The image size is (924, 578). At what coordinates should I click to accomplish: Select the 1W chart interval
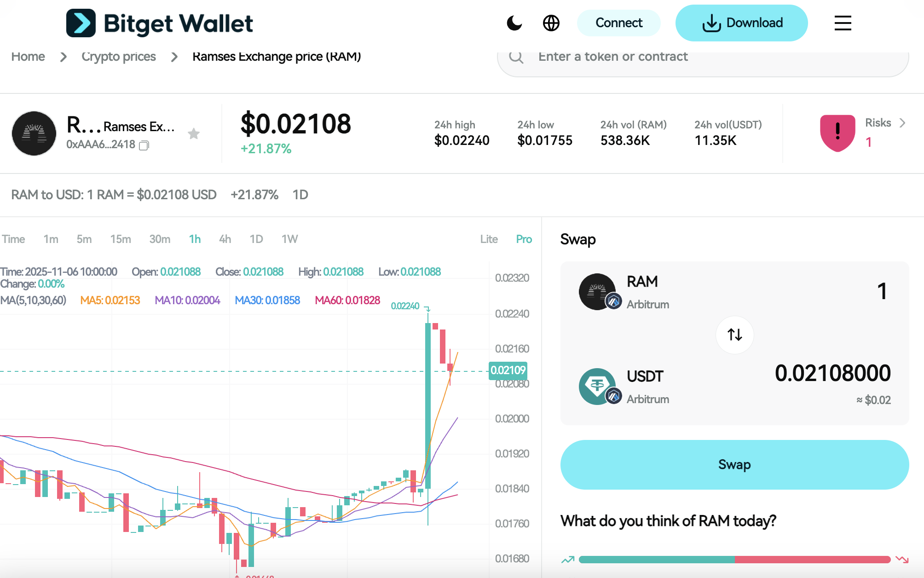tap(289, 239)
